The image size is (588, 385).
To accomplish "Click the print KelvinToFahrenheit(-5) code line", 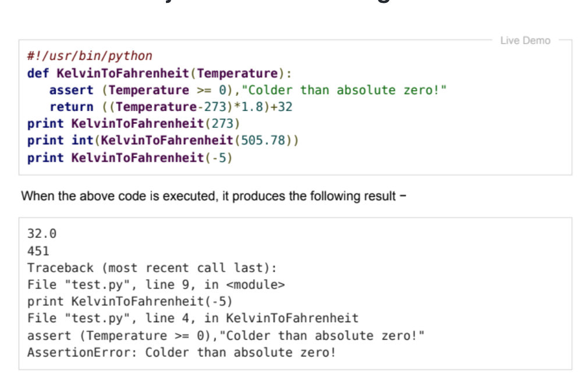I will tap(129, 158).
